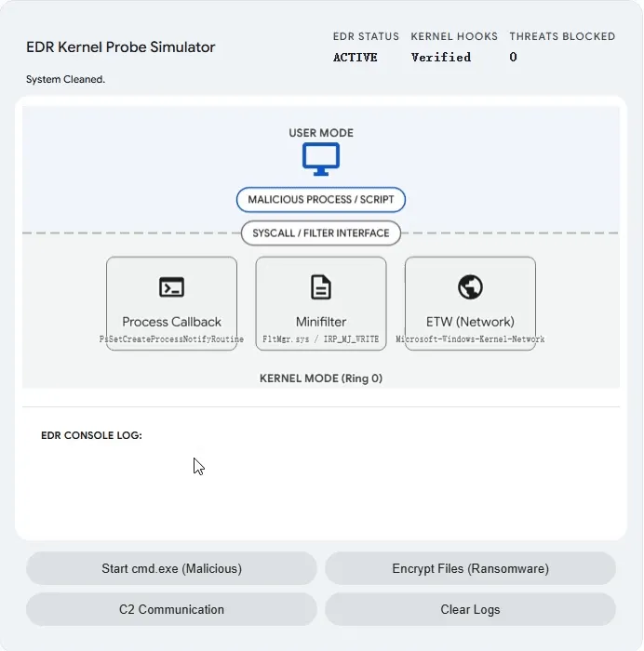Click the Threats Blocked counter value

pyautogui.click(x=513, y=58)
